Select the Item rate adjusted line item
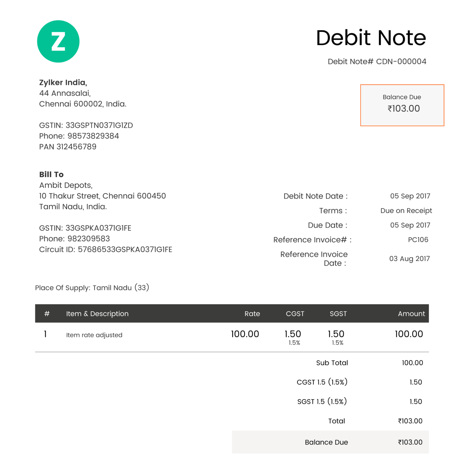Image resolution: width=456 pixels, height=476 pixels. [94, 335]
